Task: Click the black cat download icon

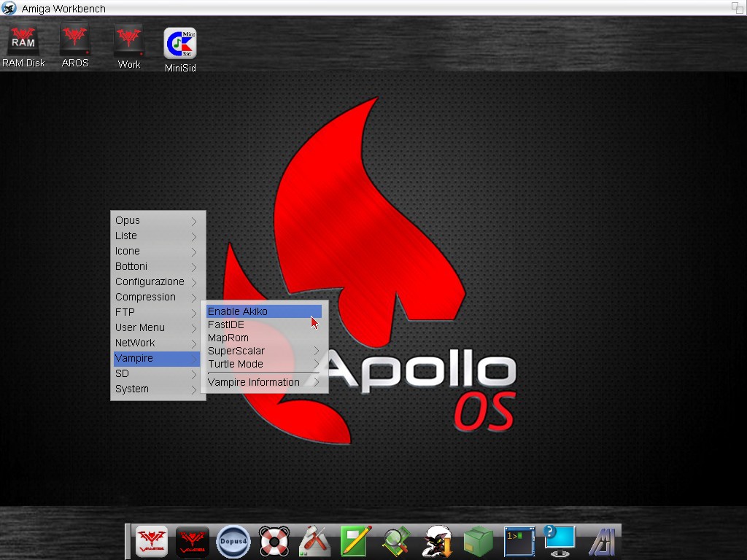Action: 438,542
